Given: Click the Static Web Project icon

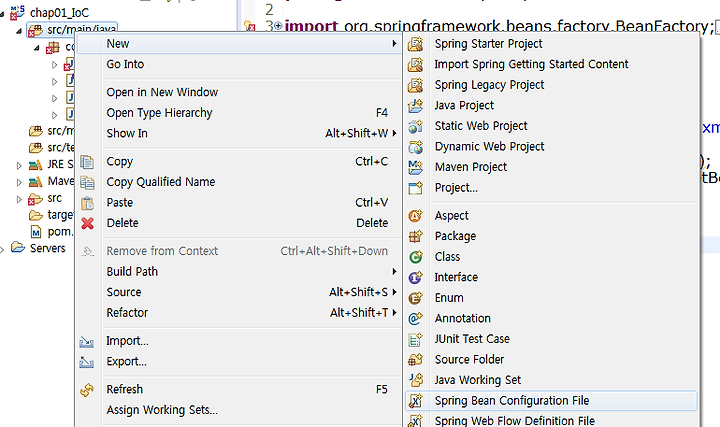Looking at the screenshot, I should [x=416, y=126].
